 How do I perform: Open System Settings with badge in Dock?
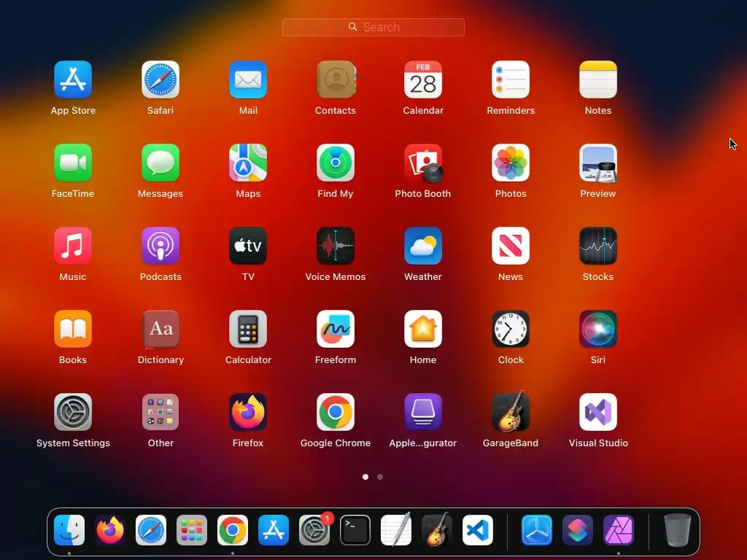coord(314,530)
